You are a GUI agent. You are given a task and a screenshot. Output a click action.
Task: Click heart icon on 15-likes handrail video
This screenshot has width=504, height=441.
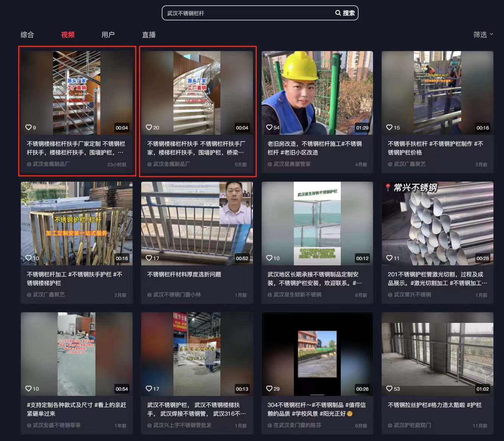(389, 128)
